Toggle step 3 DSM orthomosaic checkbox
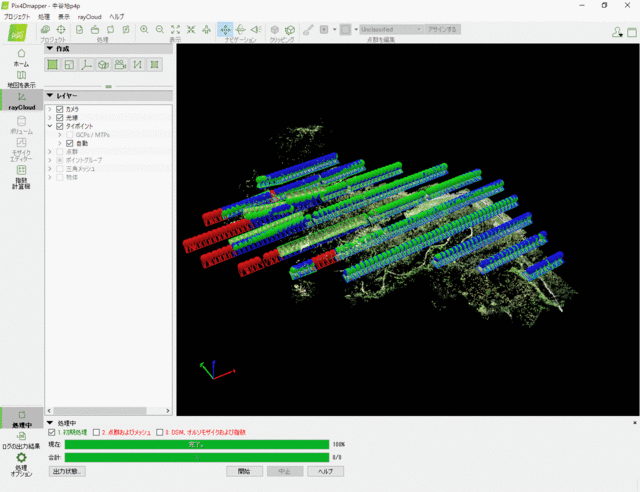The width and height of the screenshot is (640, 492). (x=160, y=432)
